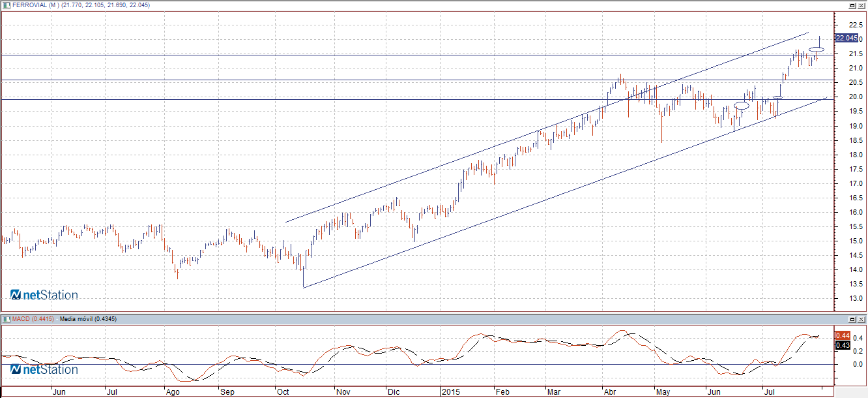
Task: Click the black 0.43 moving average tag
Action: [x=842, y=345]
